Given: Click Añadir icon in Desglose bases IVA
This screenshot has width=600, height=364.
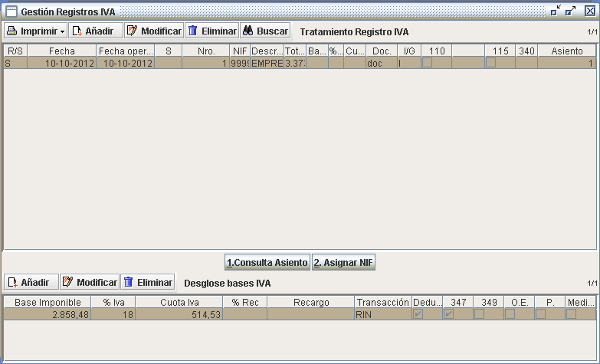Looking at the screenshot, I should pyautogui.click(x=13, y=282).
